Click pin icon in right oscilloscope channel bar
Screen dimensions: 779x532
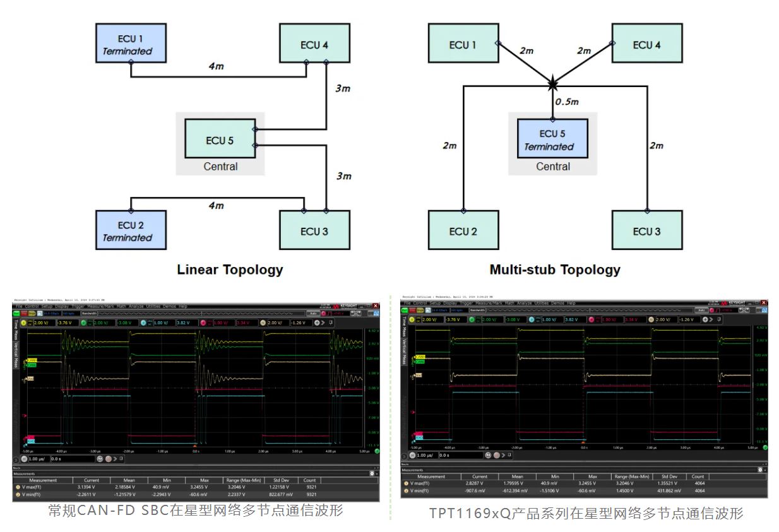[x=720, y=319]
